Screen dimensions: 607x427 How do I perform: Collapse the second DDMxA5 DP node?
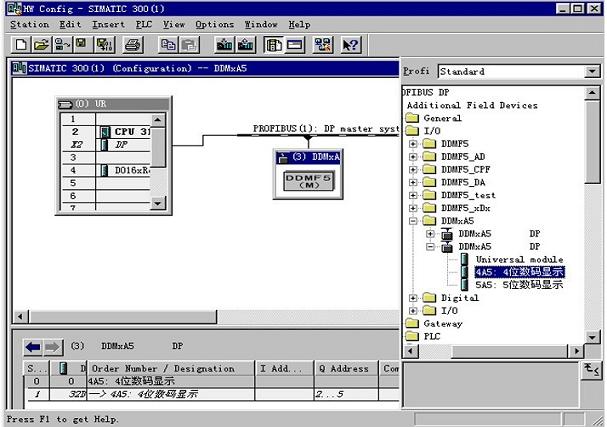pyautogui.click(x=431, y=246)
